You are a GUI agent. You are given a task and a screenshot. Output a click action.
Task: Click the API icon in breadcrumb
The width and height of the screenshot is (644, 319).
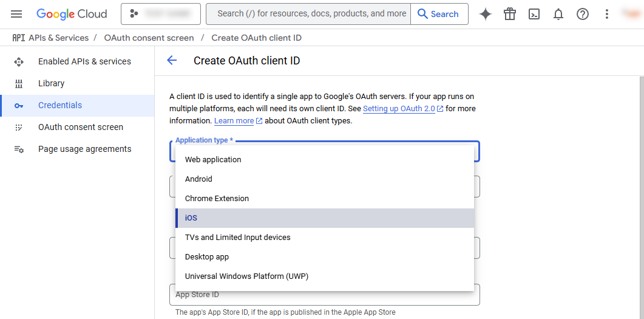pos(18,38)
